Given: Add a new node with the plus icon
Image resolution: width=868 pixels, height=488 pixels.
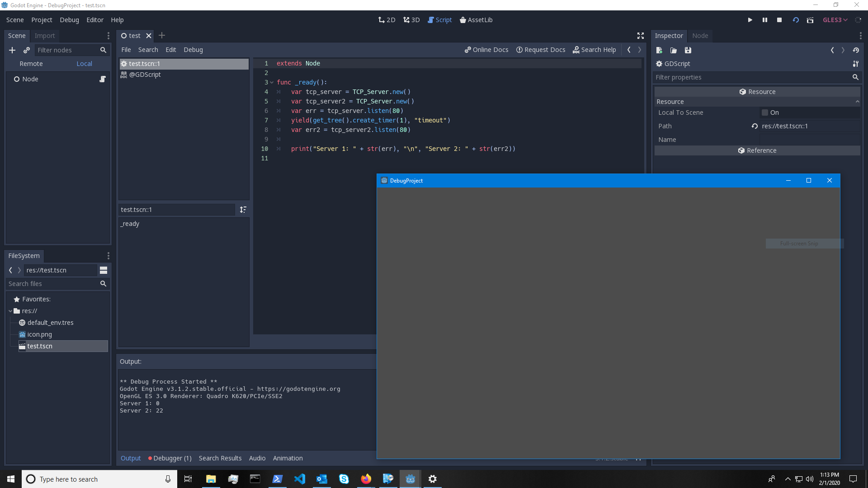Looking at the screenshot, I should (12, 50).
